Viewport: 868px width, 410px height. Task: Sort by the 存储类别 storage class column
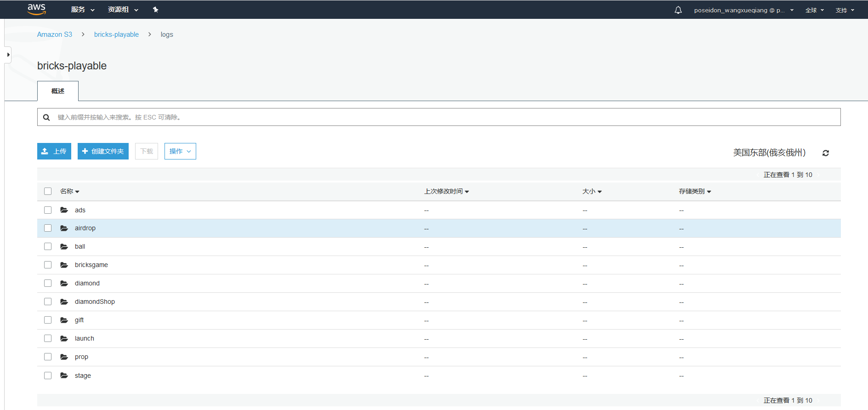click(695, 191)
